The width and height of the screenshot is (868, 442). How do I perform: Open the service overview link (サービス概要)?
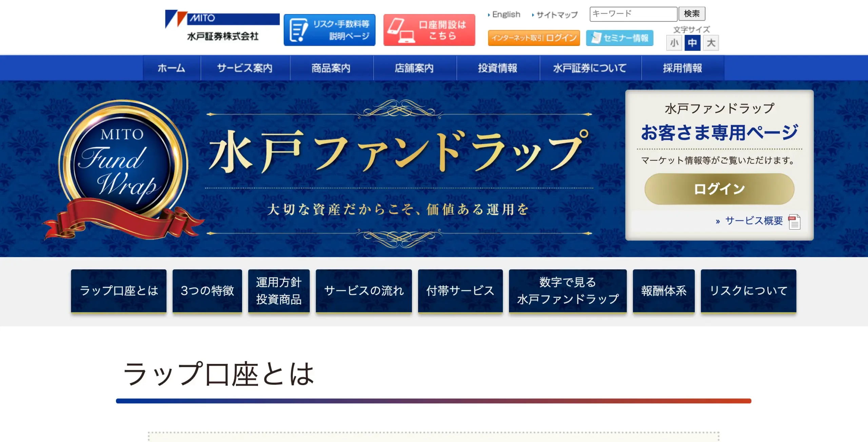tap(754, 221)
